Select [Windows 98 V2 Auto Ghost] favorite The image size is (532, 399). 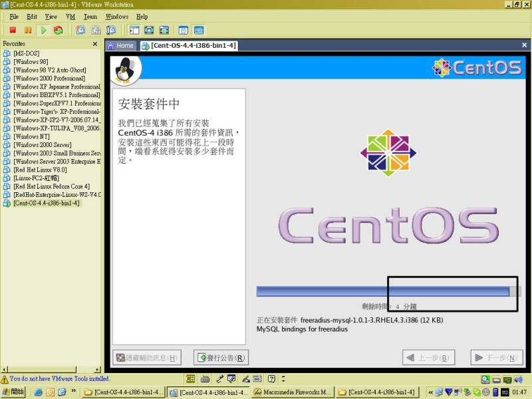pos(49,70)
